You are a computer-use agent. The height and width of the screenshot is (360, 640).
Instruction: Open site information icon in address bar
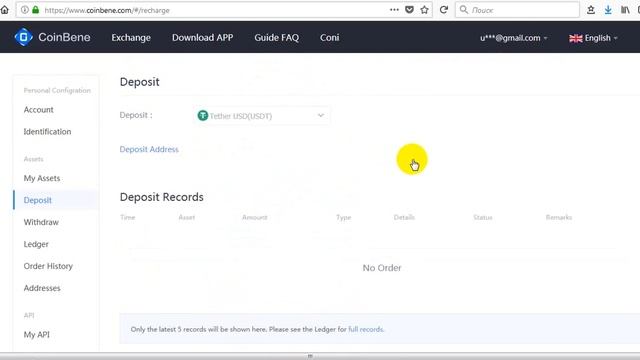click(24, 10)
